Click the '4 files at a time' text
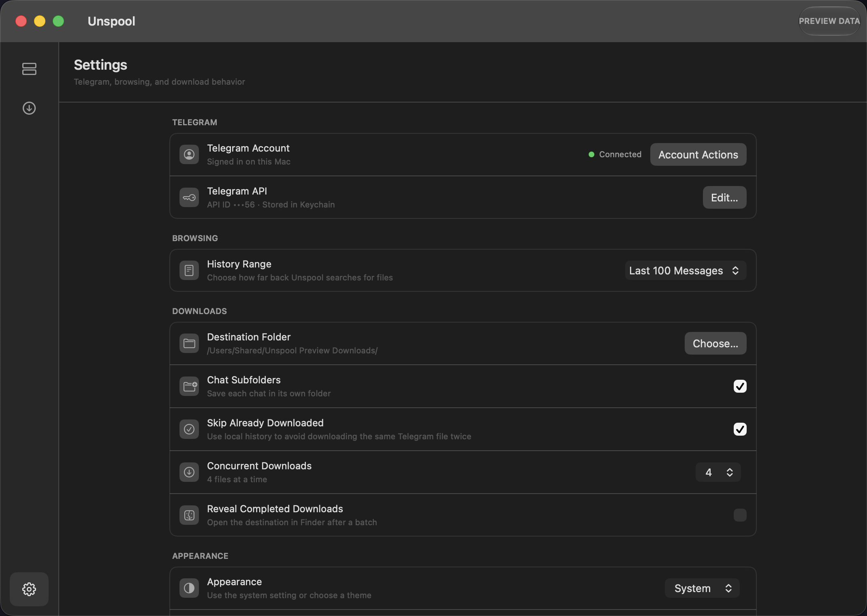The height and width of the screenshot is (616, 867). click(x=237, y=479)
